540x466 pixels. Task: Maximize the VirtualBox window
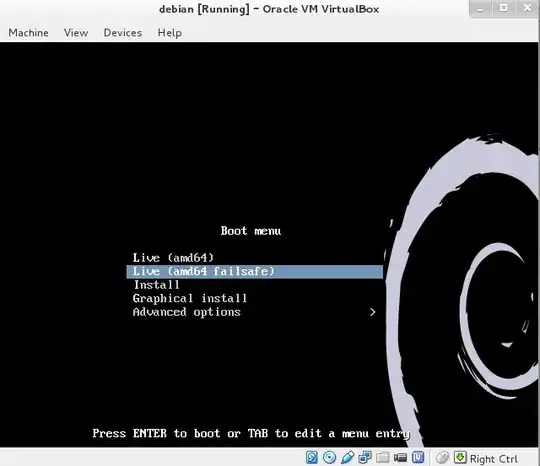point(503,8)
